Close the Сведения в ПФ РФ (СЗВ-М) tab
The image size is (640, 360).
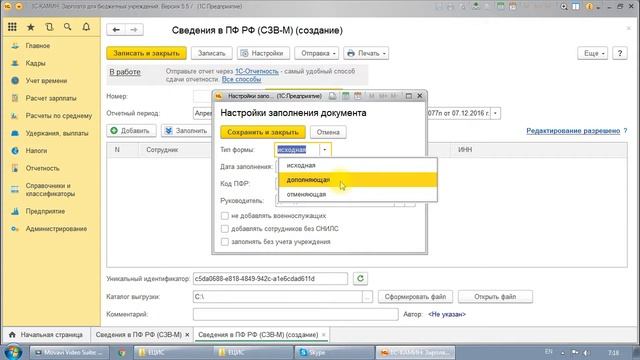pos(187,335)
